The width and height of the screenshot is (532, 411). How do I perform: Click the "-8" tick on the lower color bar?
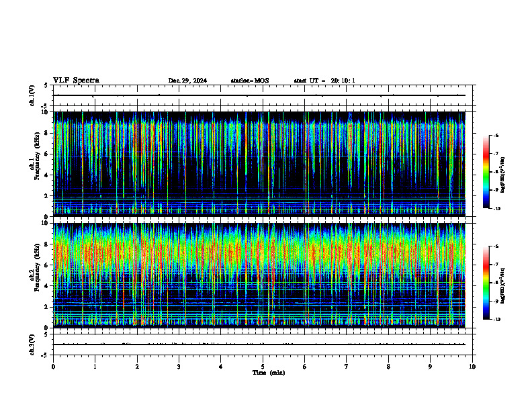click(x=496, y=283)
